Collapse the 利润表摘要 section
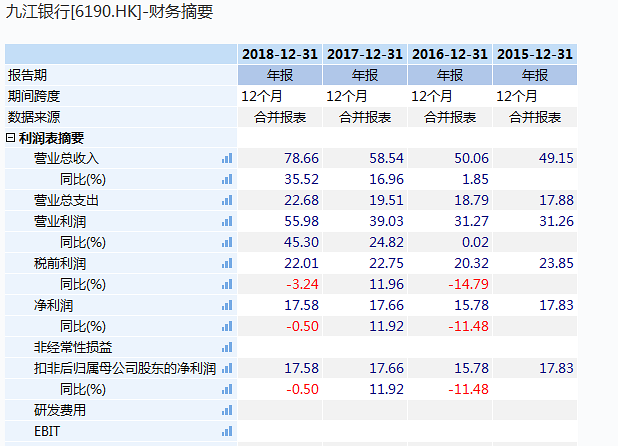Screen dimensions: 618x446 point(11,138)
